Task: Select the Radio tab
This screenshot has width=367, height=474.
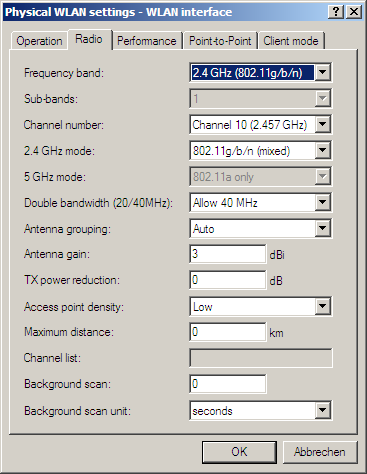Action: point(89,39)
